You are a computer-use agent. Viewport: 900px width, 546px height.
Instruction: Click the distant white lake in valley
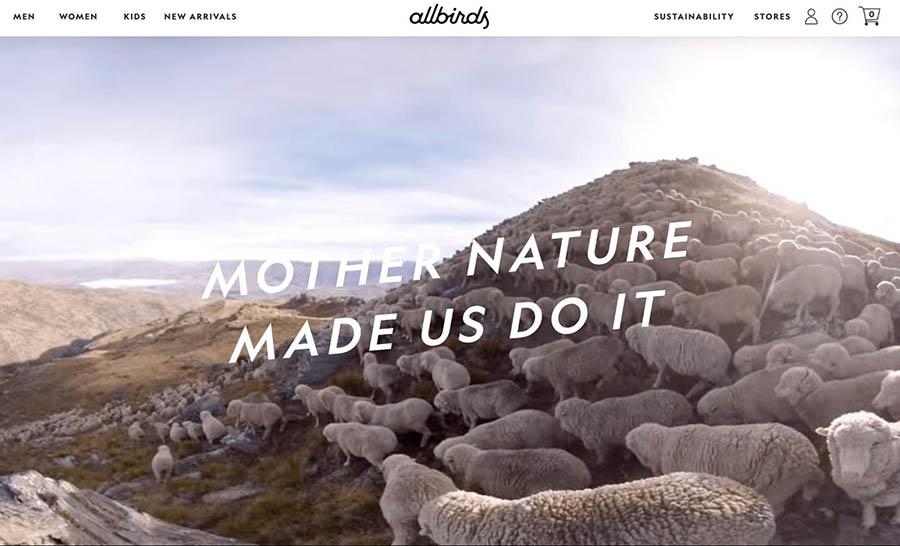coord(129,283)
